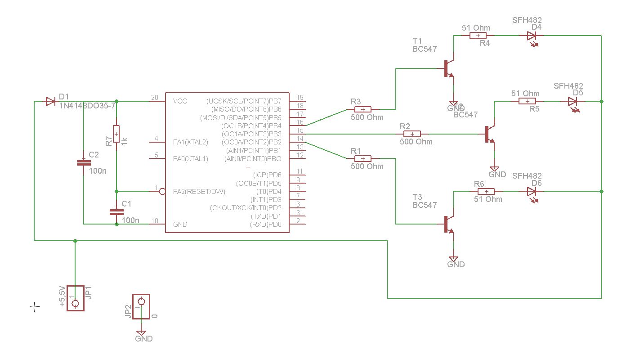The height and width of the screenshot is (364, 644).
Task: Click the SFH482 label above D4
Action: click(527, 20)
